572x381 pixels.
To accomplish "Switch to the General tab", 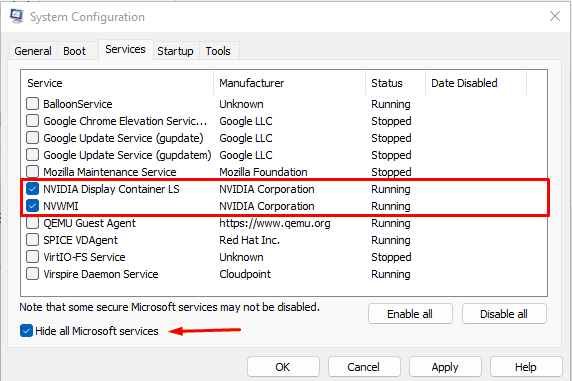I will (33, 51).
